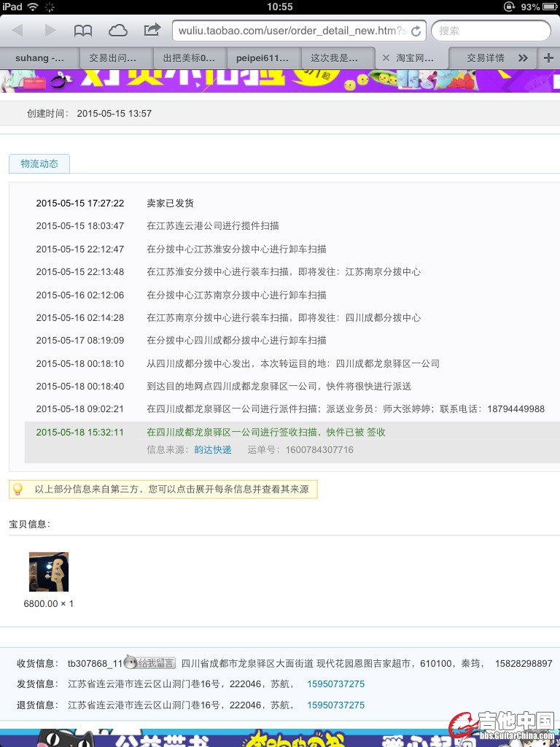Screen dimensions: 560x747
Task: Open iCloud tabs cloud icon
Action: click(117, 30)
